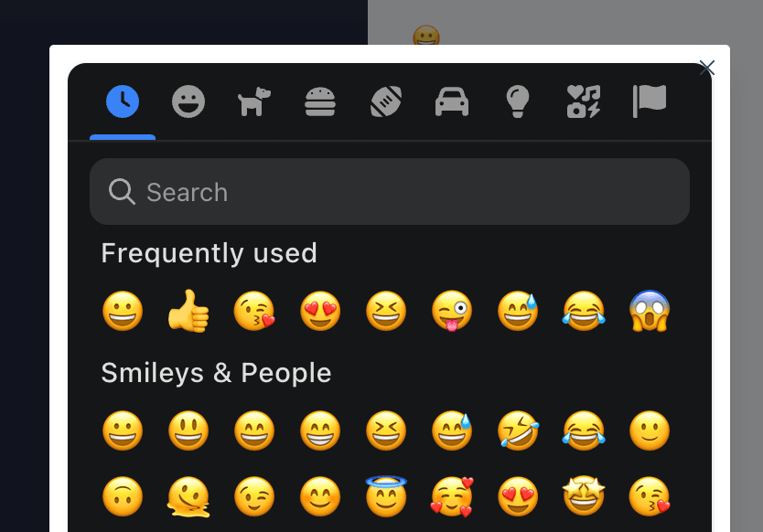The image size is (763, 532).
Task: Open the Frequently used emoji tab
Action: pyautogui.click(x=123, y=101)
